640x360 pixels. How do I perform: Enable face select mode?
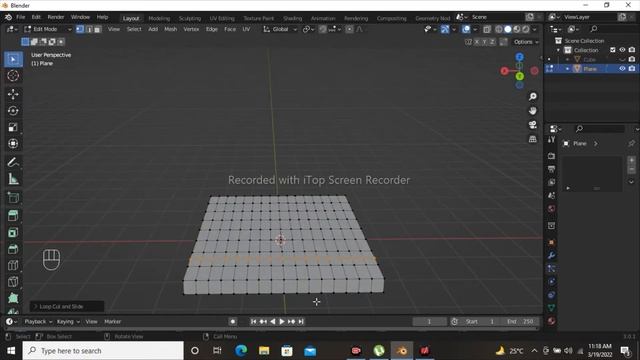[x=98, y=29]
